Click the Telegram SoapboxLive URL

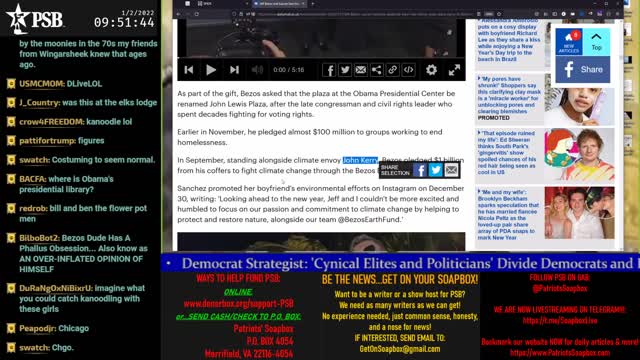tap(560, 320)
